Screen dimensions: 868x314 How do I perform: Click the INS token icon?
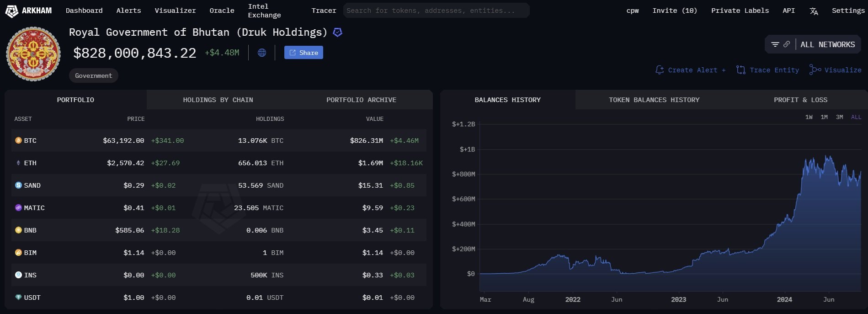coord(18,275)
